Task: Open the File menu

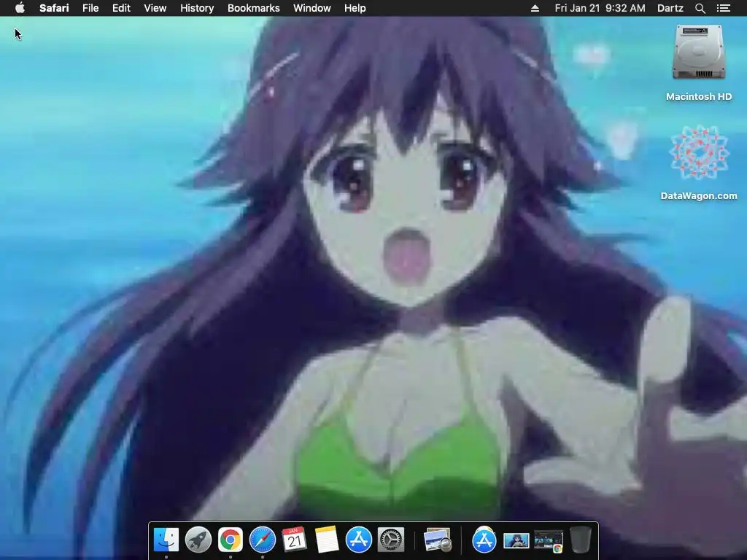Action: (x=90, y=8)
